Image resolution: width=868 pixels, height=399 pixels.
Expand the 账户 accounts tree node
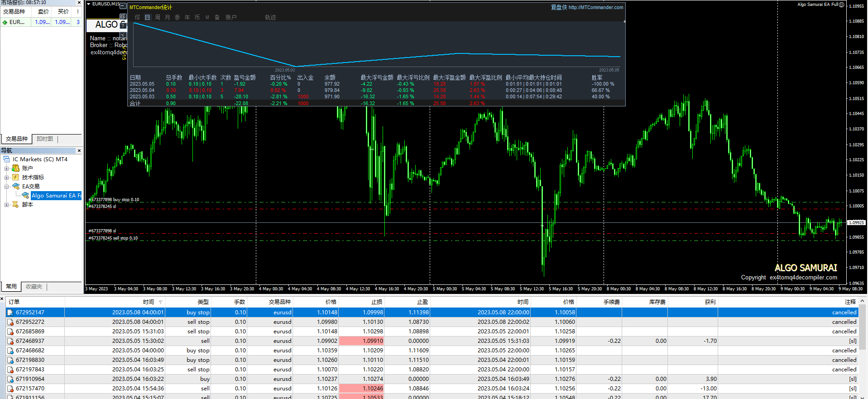pyautogui.click(x=7, y=168)
